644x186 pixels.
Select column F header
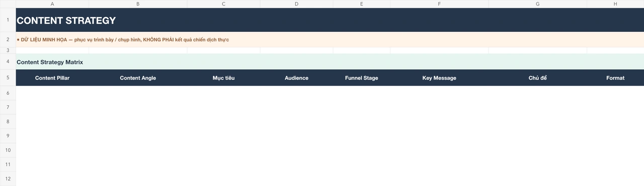point(439,4)
